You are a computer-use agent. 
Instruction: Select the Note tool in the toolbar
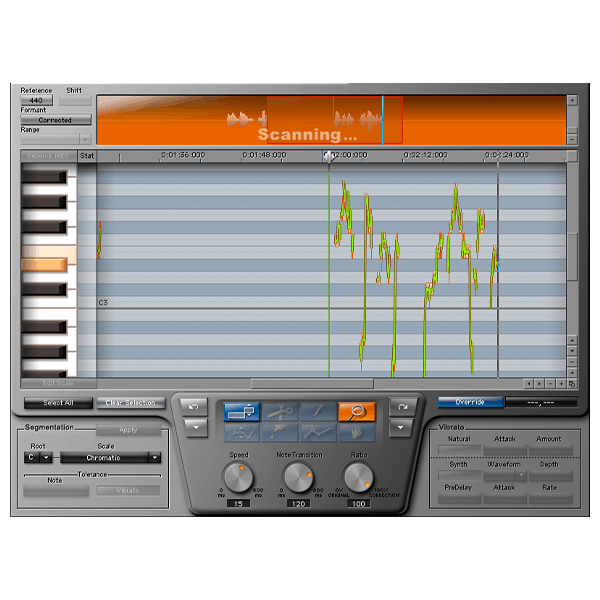[x=242, y=410]
